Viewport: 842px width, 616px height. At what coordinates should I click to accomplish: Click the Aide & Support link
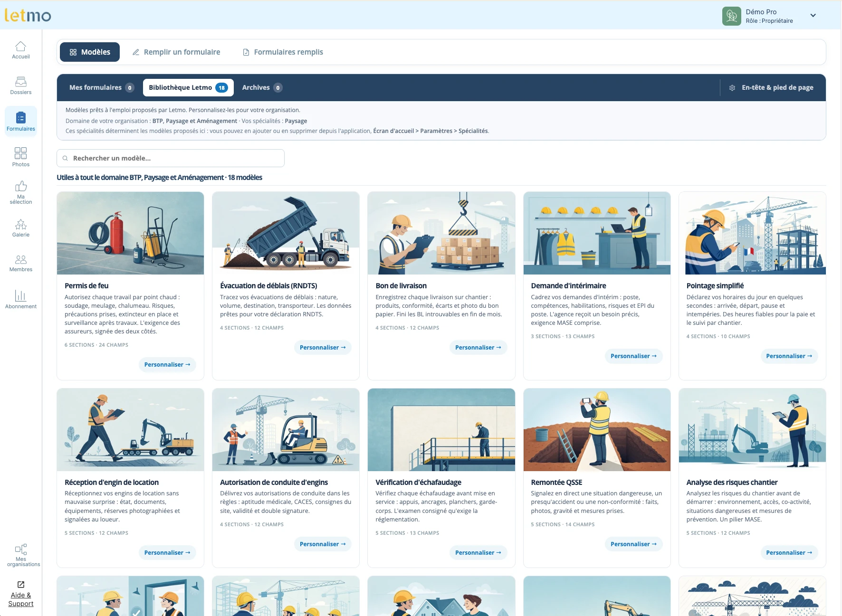(21, 599)
